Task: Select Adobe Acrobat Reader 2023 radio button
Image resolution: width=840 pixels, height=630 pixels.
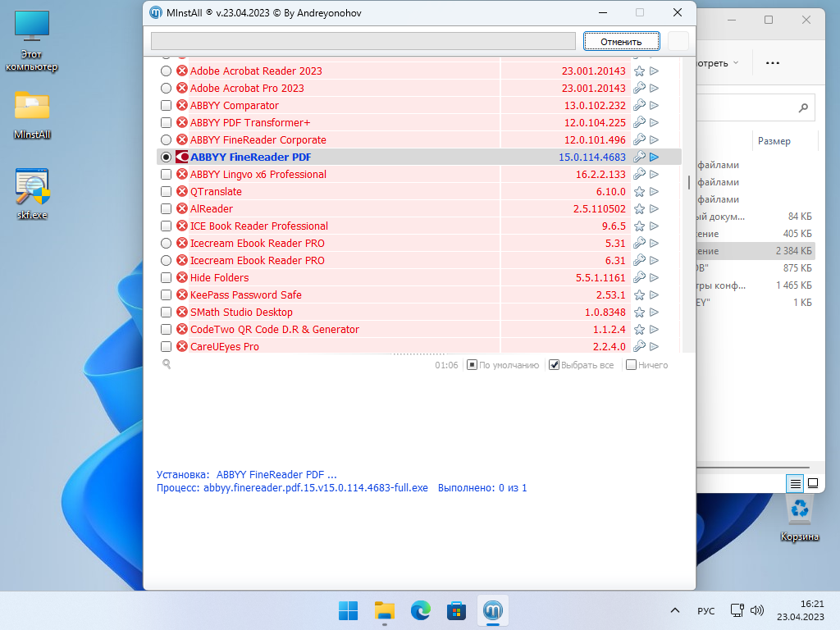Action: 166,71
